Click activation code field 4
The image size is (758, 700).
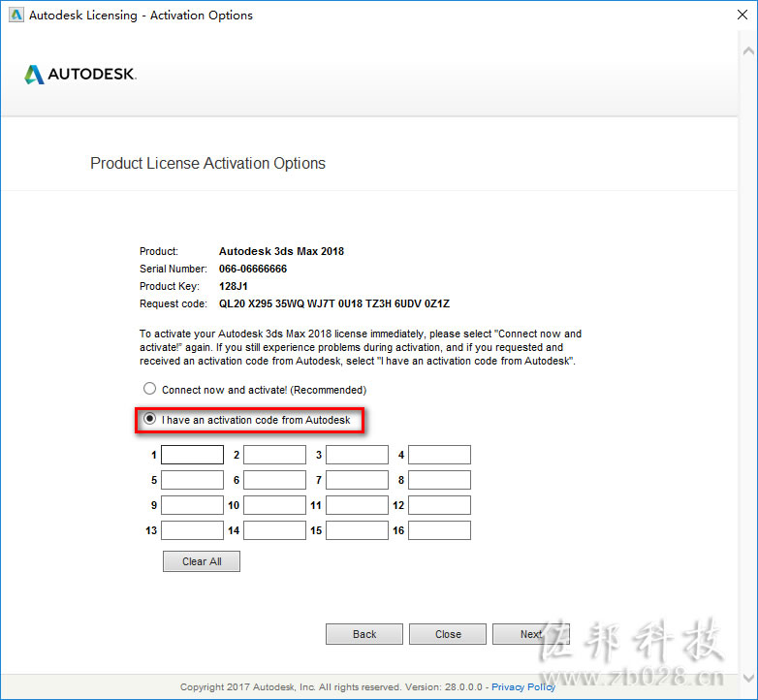(x=439, y=455)
